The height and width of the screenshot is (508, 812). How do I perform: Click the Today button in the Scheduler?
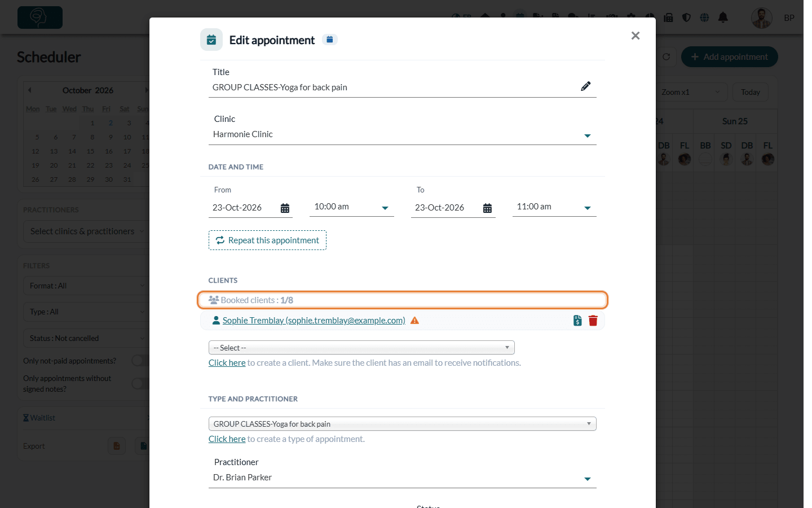751,92
